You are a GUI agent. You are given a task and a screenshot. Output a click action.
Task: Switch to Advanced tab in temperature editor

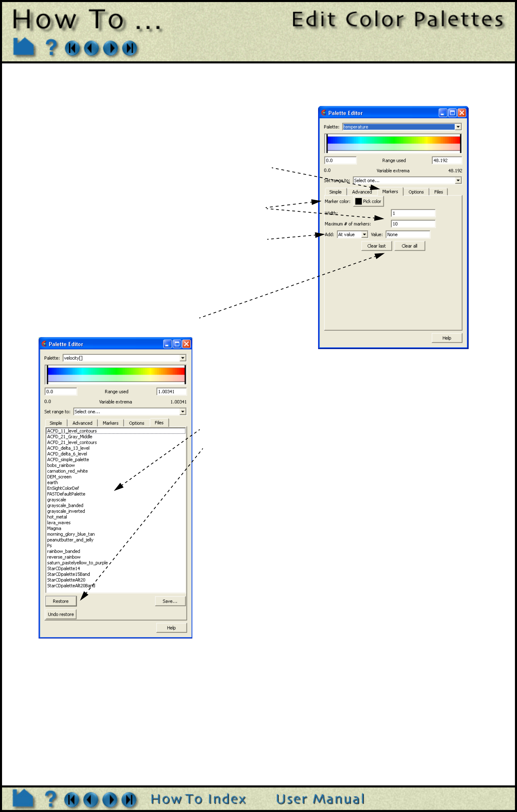[x=362, y=192]
